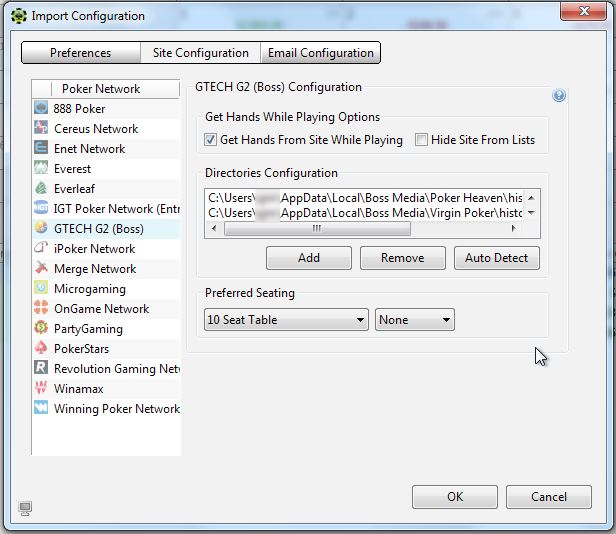The image size is (616, 534).
Task: Click the Everleaf leaf icon
Action: (41, 188)
